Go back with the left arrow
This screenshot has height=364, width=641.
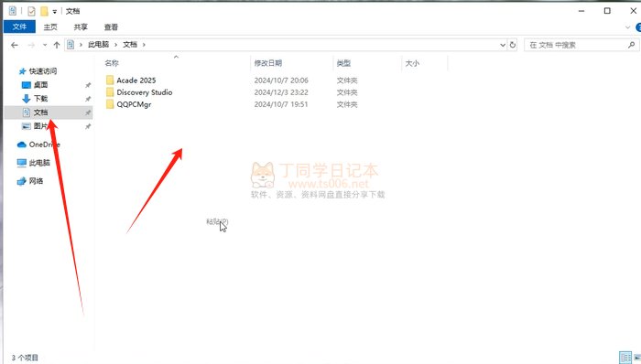pos(15,45)
